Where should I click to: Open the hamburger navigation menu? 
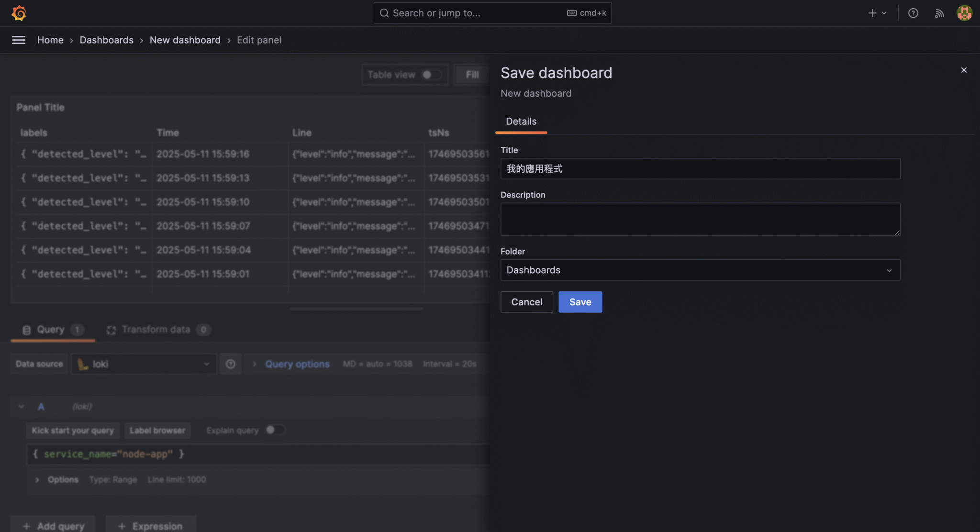pyautogui.click(x=19, y=40)
